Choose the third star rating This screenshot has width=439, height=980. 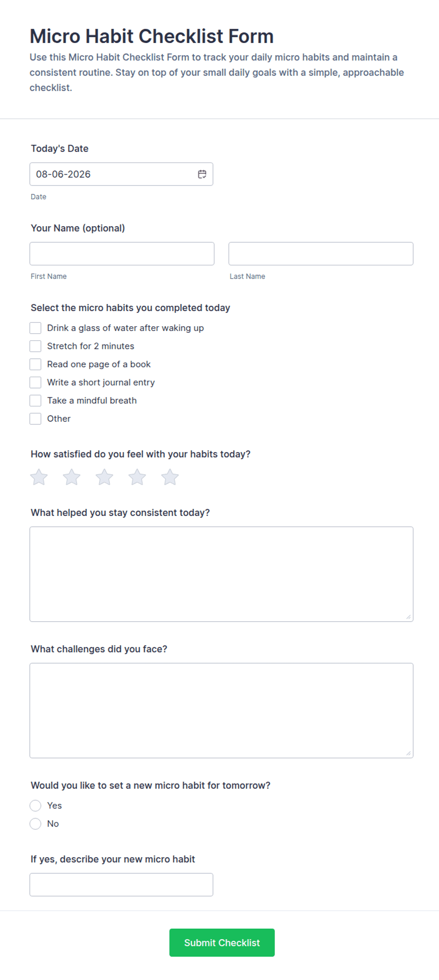click(x=104, y=477)
